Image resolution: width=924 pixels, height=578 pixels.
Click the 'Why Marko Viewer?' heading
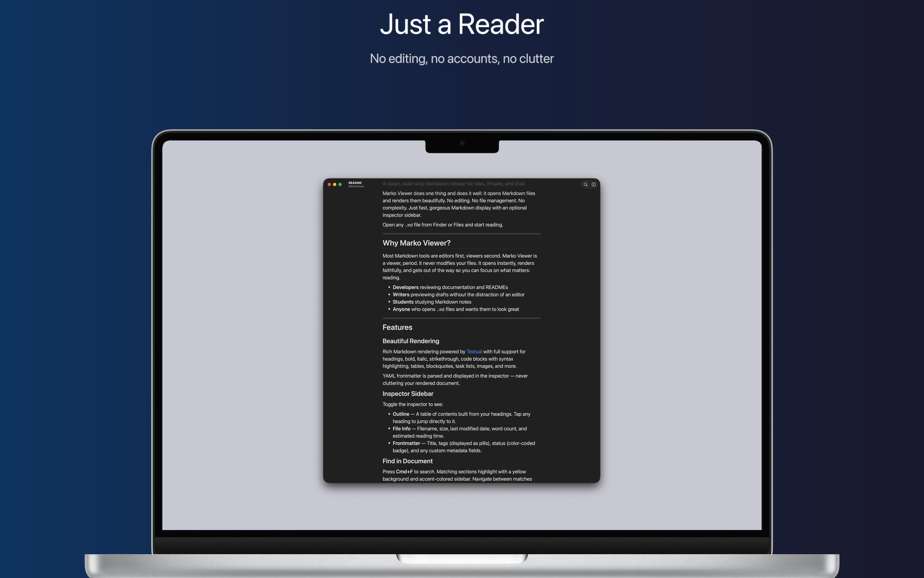(417, 243)
